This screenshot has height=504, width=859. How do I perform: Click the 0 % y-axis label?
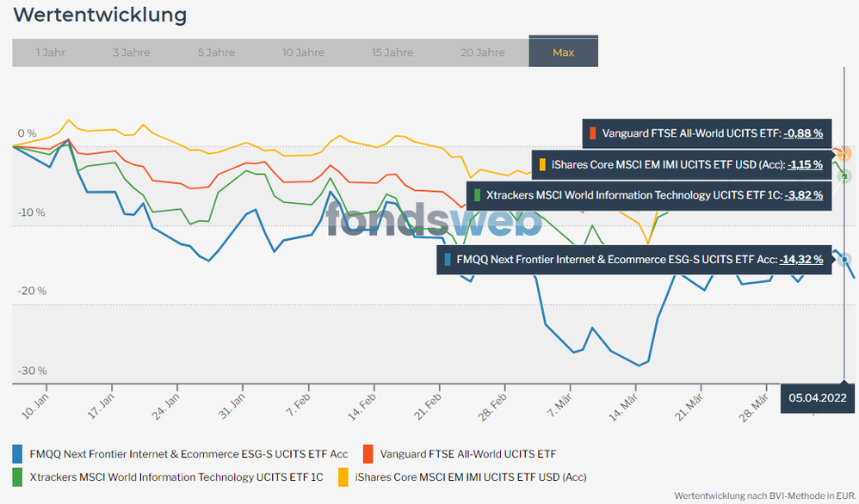point(27,133)
